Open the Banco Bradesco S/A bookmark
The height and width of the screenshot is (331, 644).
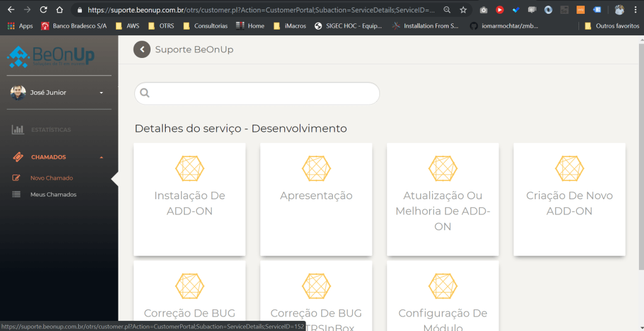(74, 26)
